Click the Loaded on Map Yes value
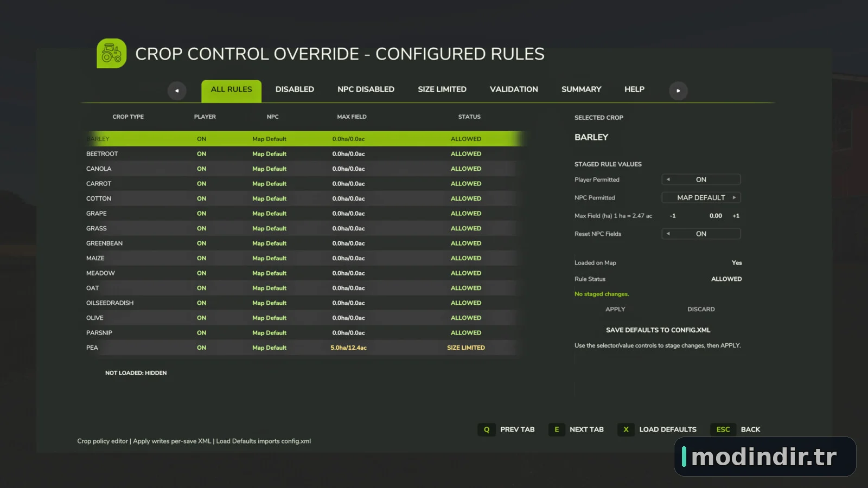The width and height of the screenshot is (868, 488). click(737, 262)
